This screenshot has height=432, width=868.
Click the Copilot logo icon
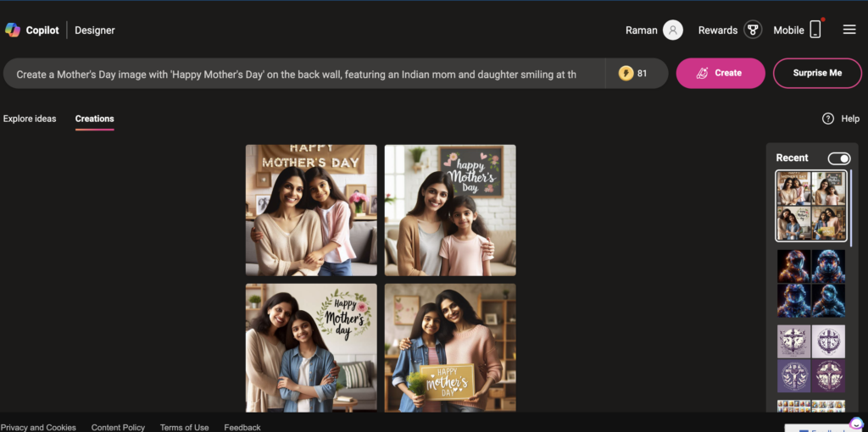13,30
